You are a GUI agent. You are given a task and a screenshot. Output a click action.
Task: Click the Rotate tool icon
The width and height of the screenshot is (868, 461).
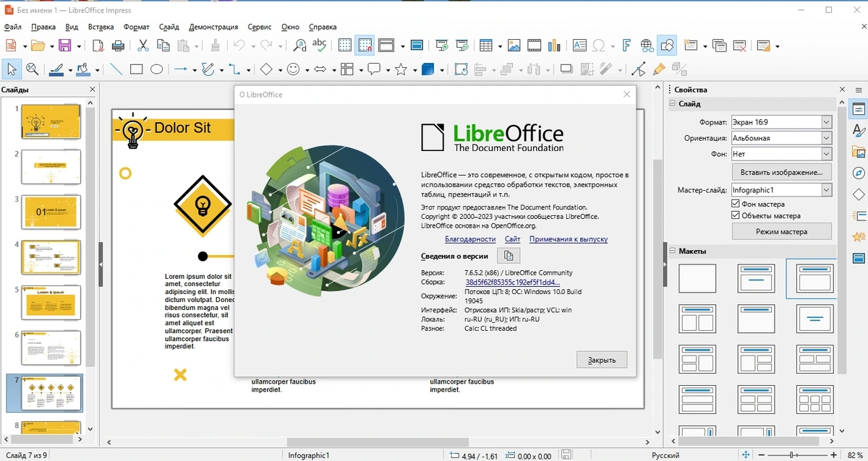point(461,69)
